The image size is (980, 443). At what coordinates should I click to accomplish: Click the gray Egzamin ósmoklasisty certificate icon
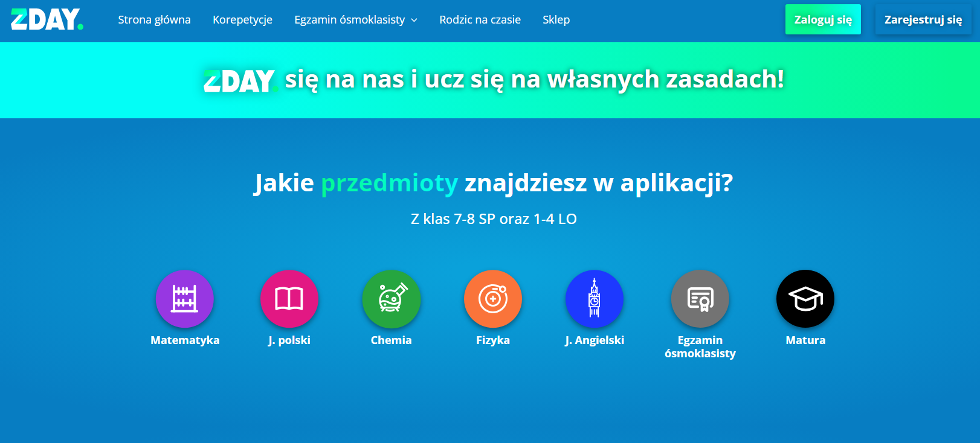700,299
